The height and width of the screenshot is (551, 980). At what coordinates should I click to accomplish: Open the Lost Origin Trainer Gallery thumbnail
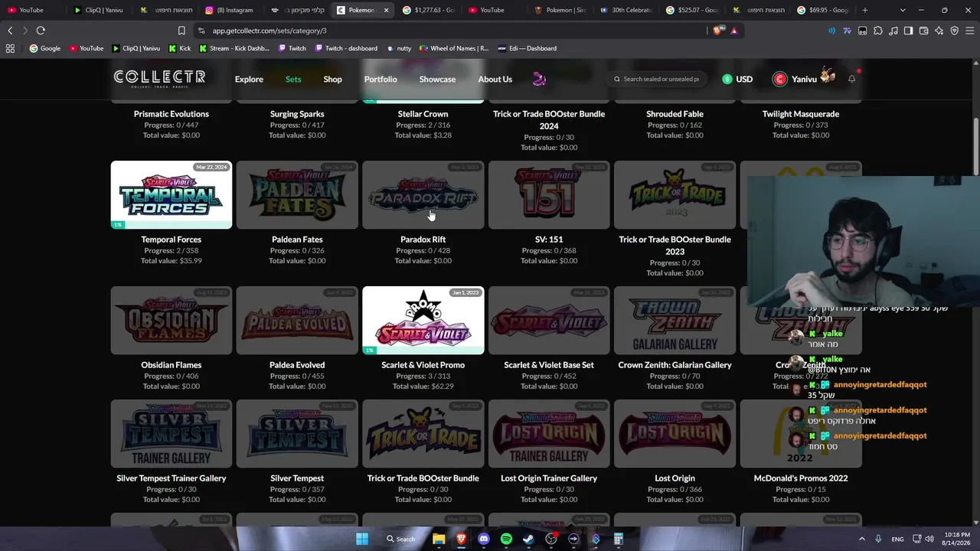(x=549, y=433)
